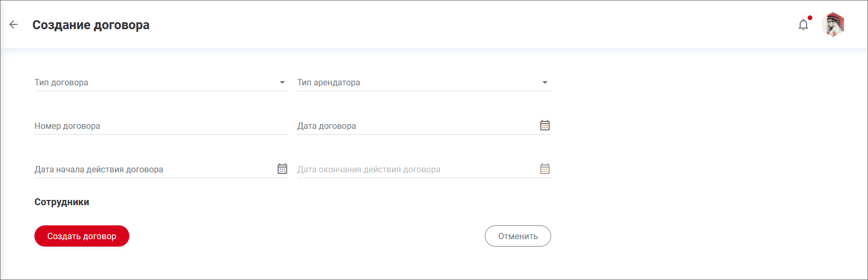Open the notifications bell

click(x=803, y=25)
